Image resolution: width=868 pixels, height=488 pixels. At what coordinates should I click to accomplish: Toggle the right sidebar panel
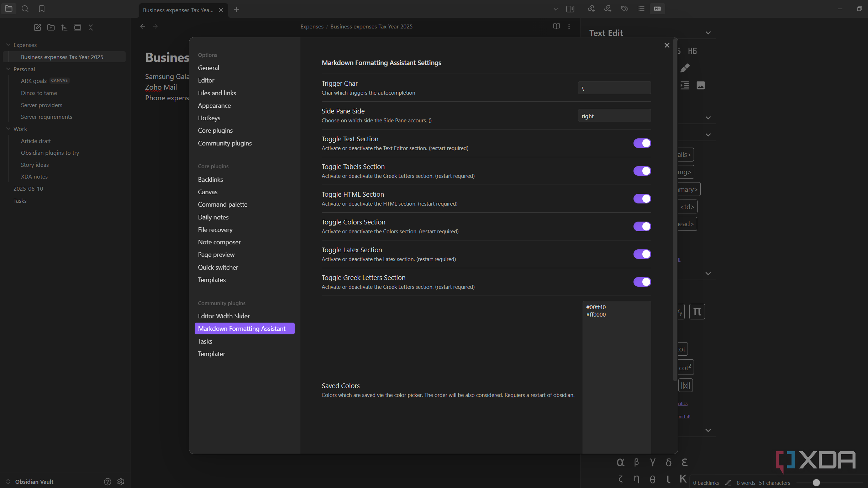[570, 9]
